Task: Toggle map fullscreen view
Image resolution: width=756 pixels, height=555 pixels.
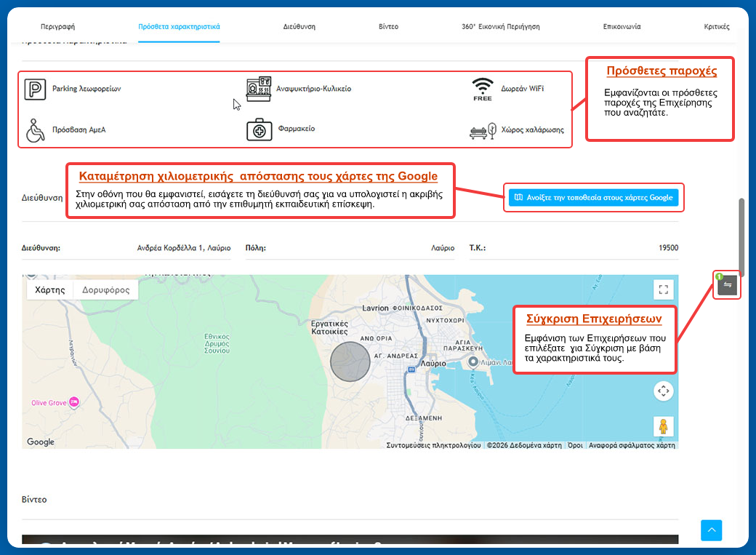Action: 664,290
